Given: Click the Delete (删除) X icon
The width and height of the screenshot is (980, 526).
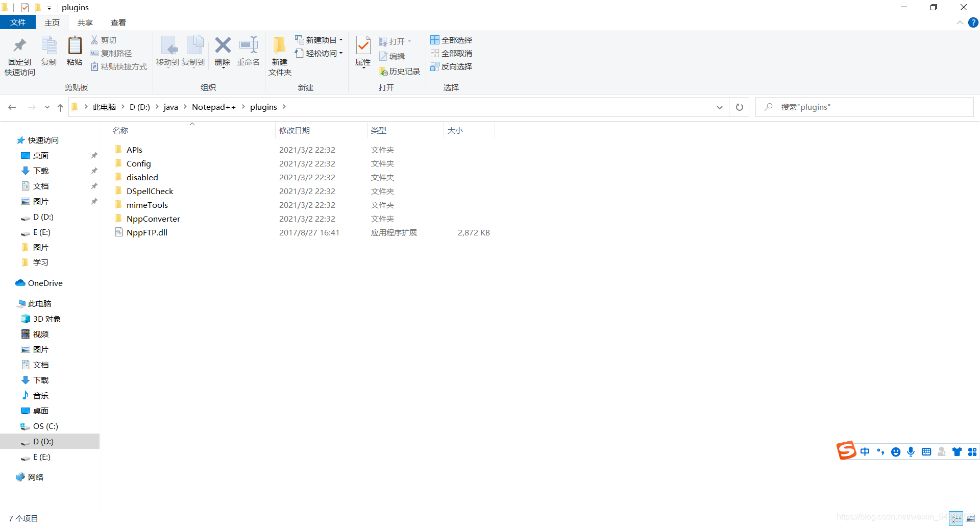Looking at the screenshot, I should coord(223,45).
